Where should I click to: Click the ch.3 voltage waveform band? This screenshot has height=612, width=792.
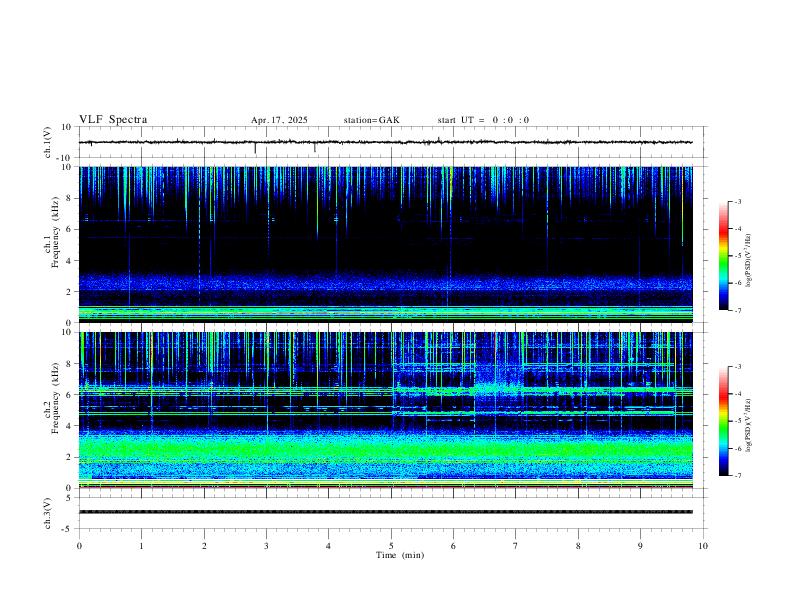click(385, 512)
